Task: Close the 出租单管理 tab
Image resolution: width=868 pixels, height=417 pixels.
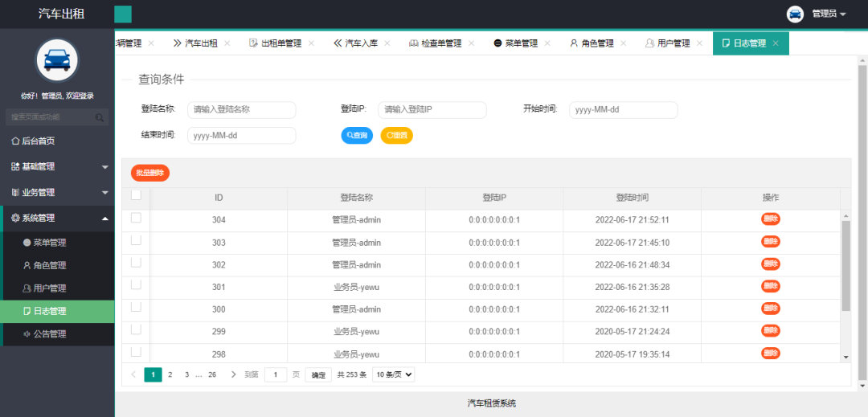Action: 311,43
